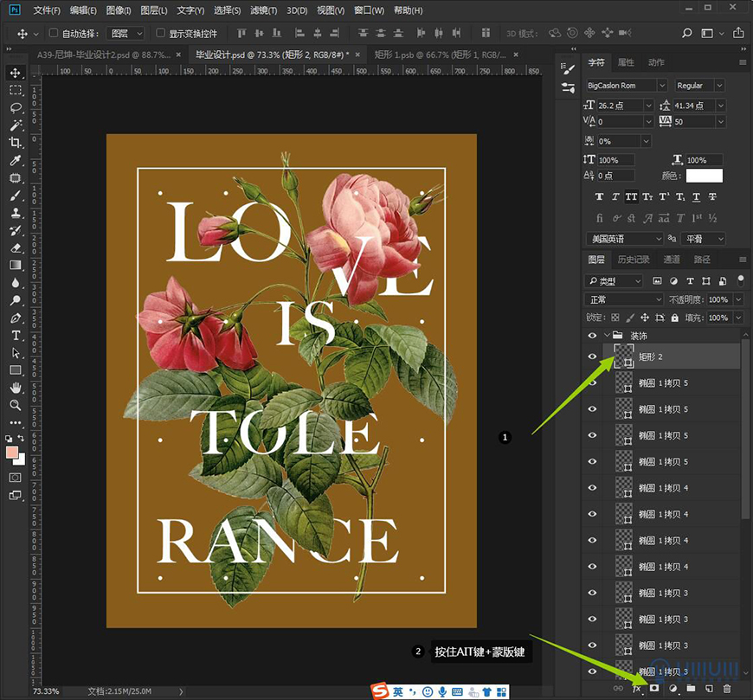This screenshot has height=700, width=753.
Task: Select the Eraser tool
Action: click(16, 247)
